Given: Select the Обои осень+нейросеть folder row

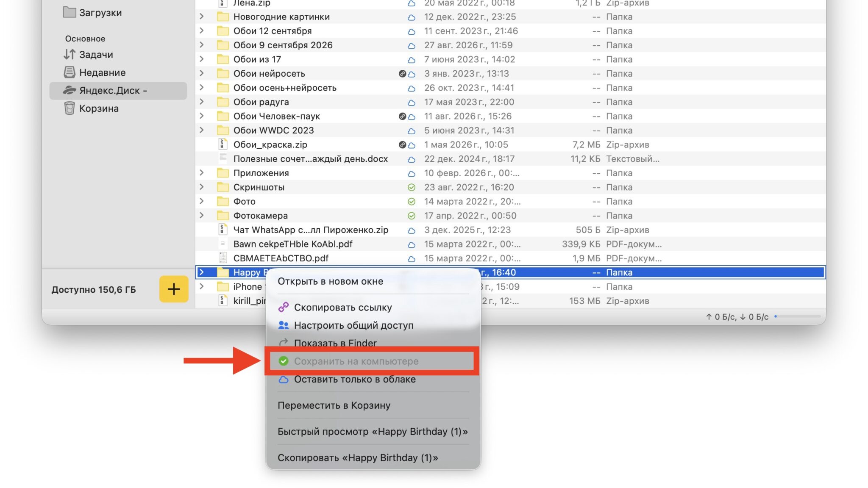Looking at the screenshot, I should point(510,88).
